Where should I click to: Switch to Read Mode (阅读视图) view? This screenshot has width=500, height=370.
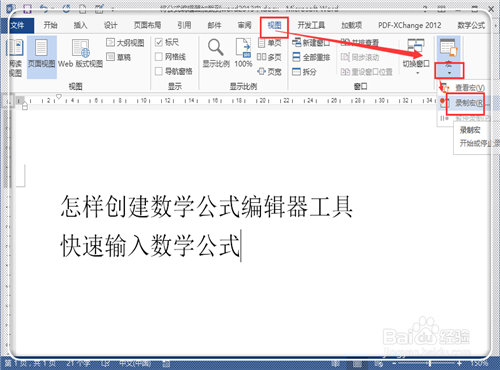[15, 57]
